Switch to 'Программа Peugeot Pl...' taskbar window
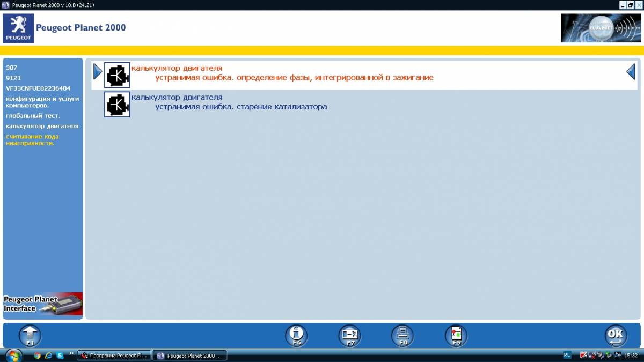Screen dimensions: 644x362 click(114, 356)
